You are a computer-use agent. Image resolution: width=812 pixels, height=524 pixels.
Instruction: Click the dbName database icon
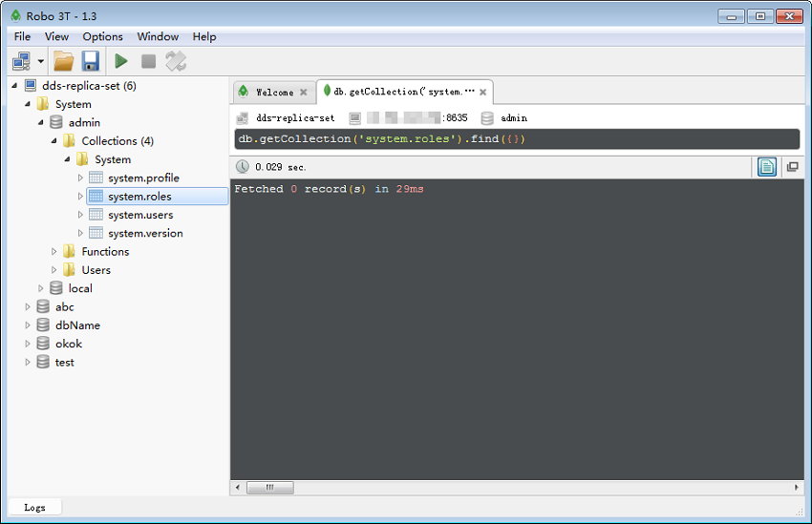(x=43, y=325)
